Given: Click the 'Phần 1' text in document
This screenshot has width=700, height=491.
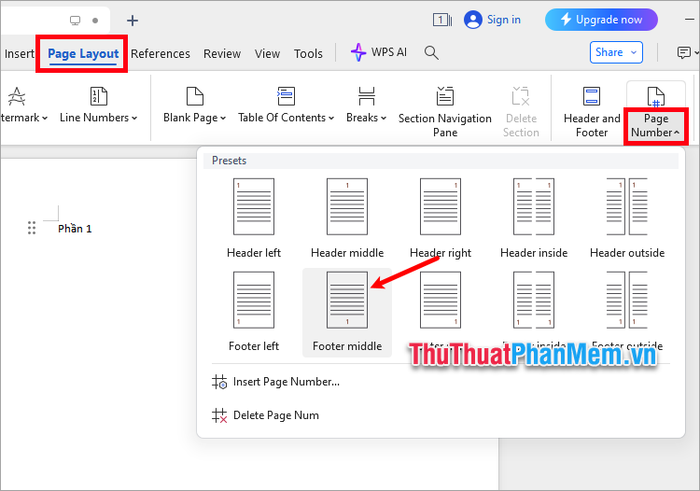Looking at the screenshot, I should point(75,229).
